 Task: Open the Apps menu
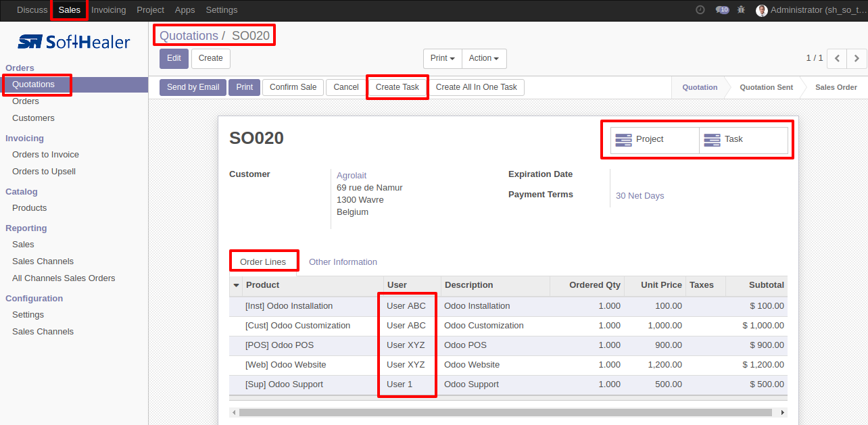(185, 10)
